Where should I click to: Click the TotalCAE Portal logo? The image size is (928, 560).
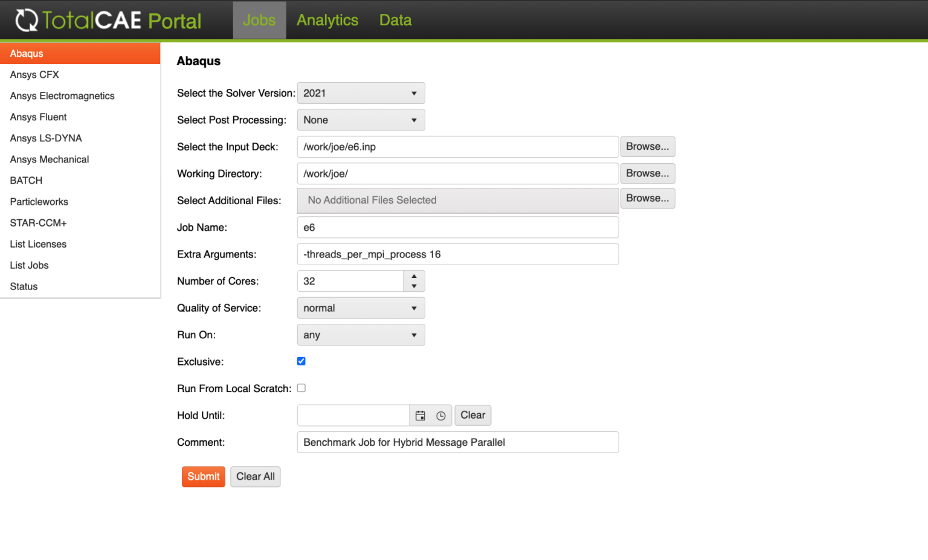click(x=109, y=21)
